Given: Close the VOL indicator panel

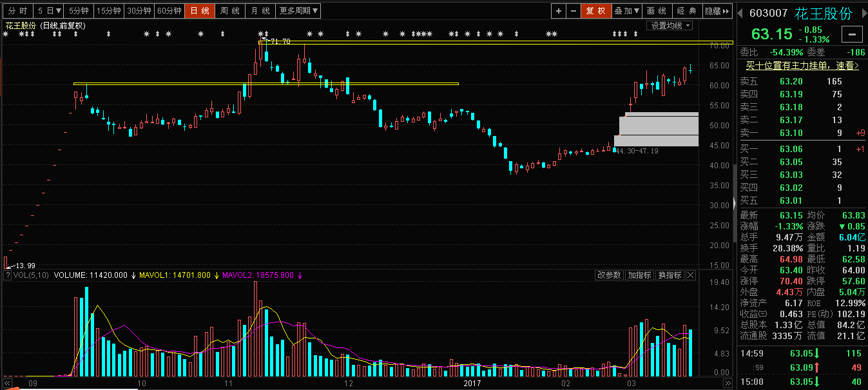Looking at the screenshot, I should point(691,275).
